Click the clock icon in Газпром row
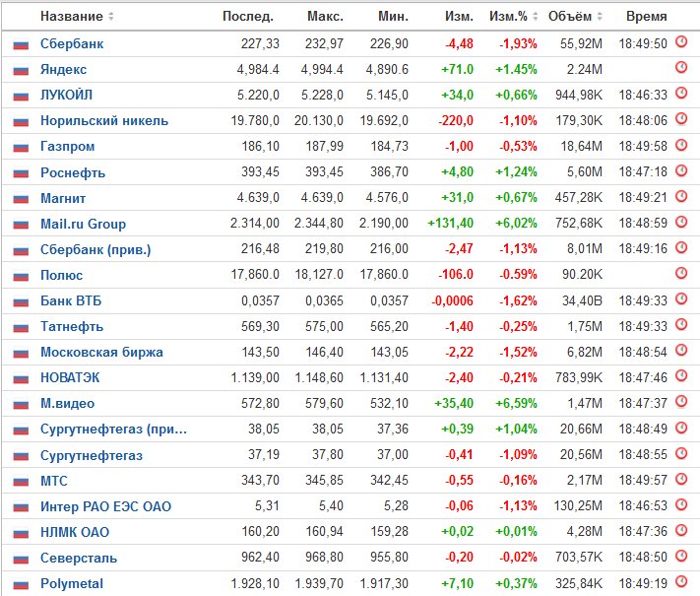 [681, 145]
